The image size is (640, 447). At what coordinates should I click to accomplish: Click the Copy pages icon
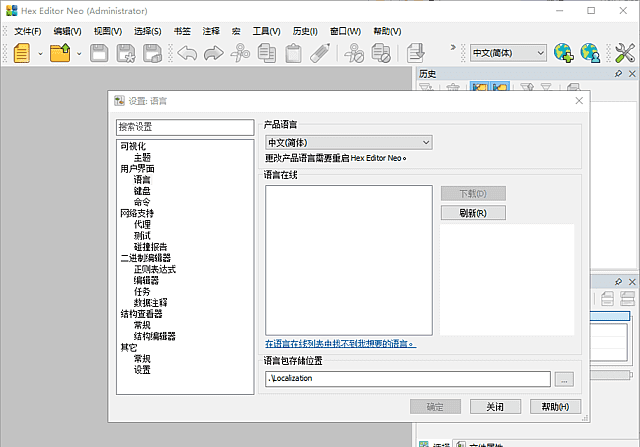pos(267,53)
